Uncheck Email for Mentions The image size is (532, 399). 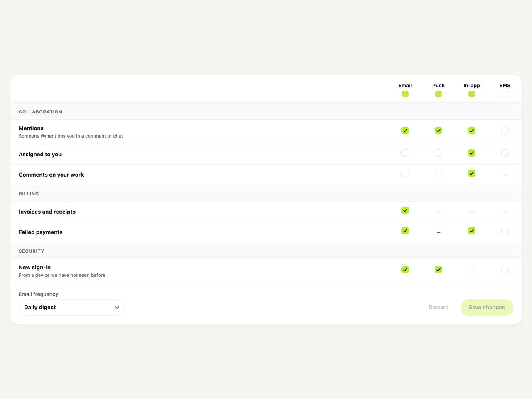pyautogui.click(x=405, y=131)
